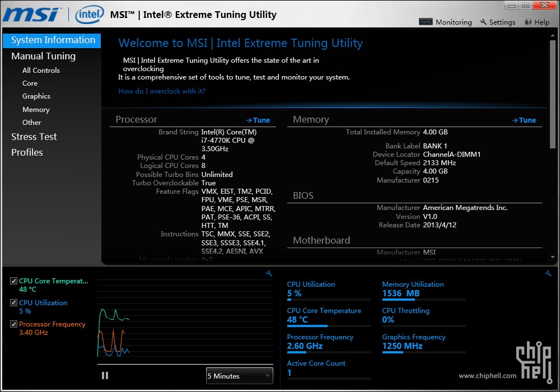Click the BIOS release date '2013/4/12'
Image resolution: width=560 pixels, height=392 pixels.
tap(440, 225)
